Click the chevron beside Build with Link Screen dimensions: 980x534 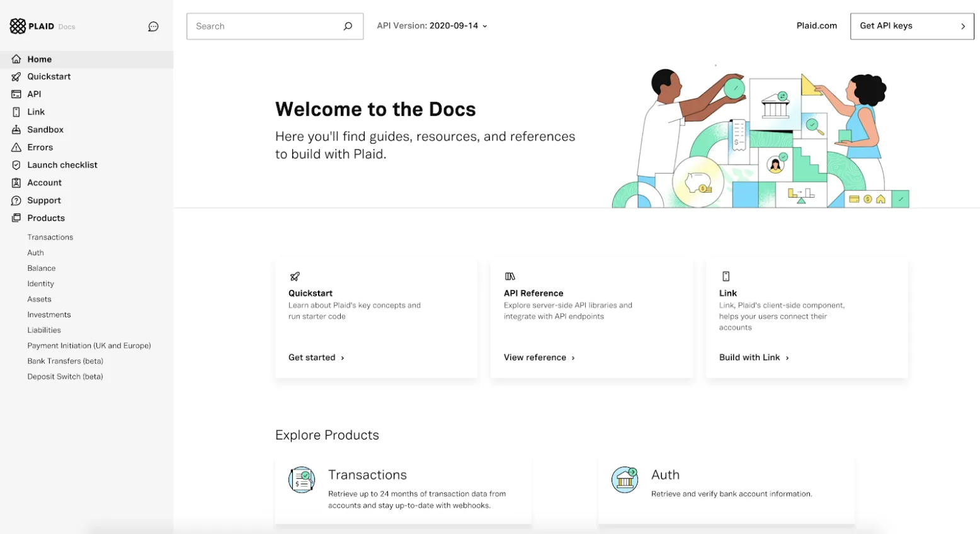click(x=787, y=358)
